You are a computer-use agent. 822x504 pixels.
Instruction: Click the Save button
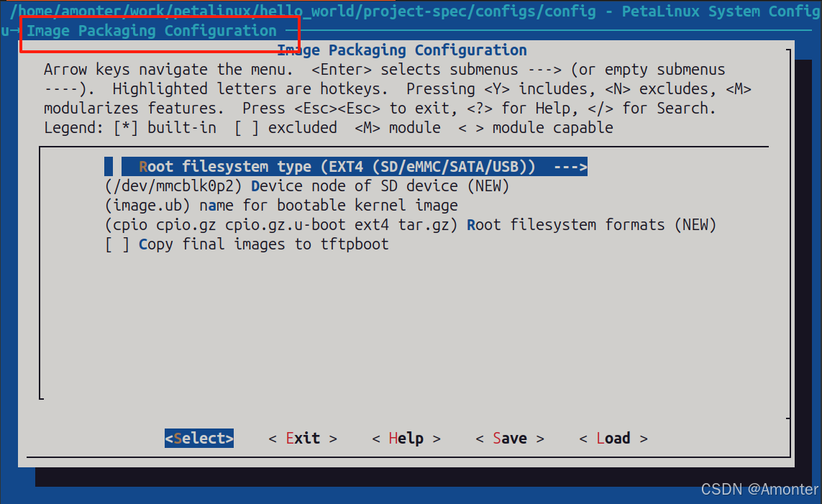(x=510, y=438)
